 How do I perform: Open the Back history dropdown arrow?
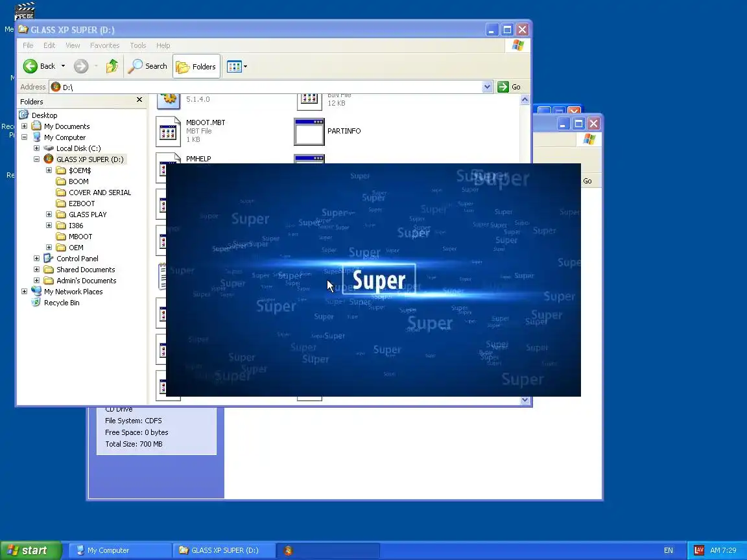tap(63, 66)
